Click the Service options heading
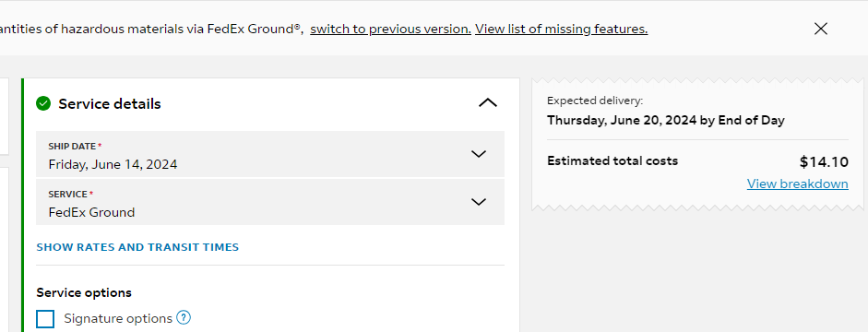The width and height of the screenshot is (868, 332). click(84, 292)
